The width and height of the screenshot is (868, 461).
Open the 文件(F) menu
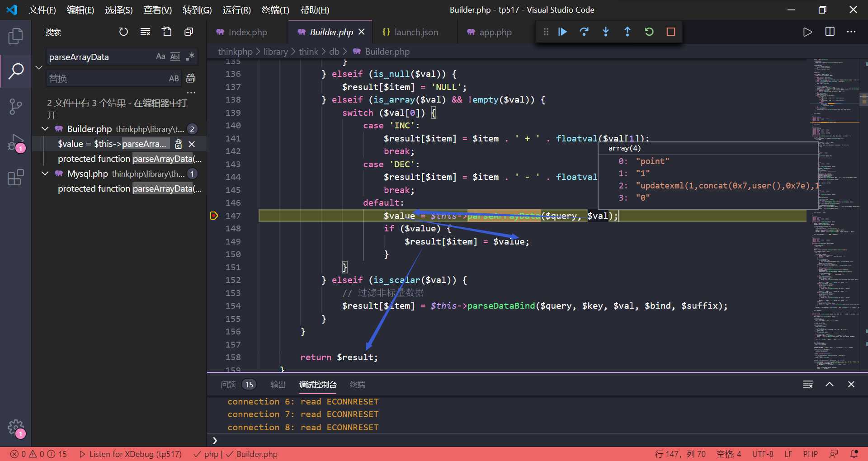42,10
